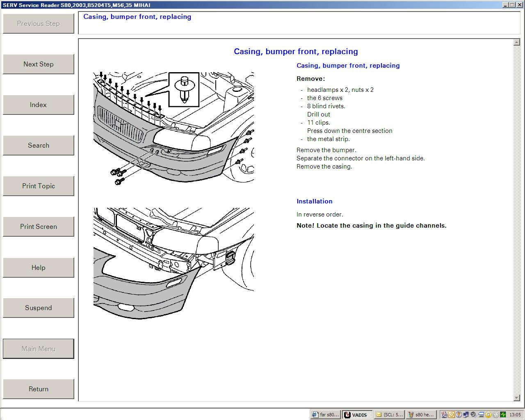Select the VADIS taskbar button

(x=357, y=415)
